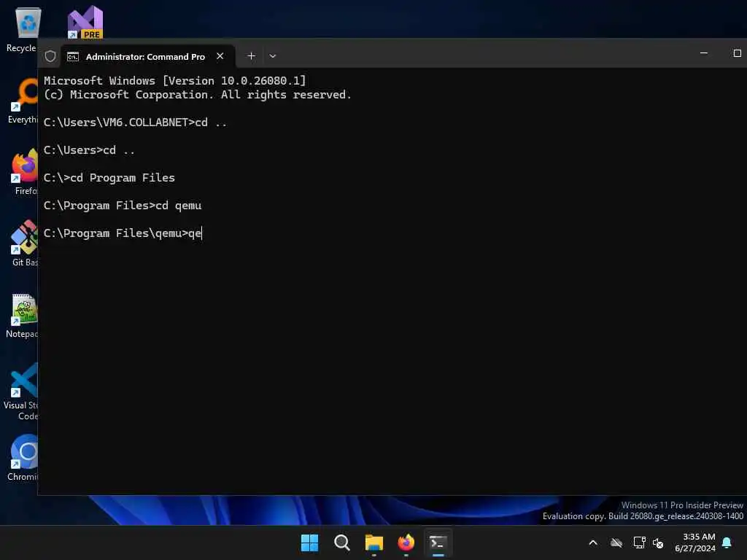Open the network status tray icon
747x560 pixels.
[639, 542]
